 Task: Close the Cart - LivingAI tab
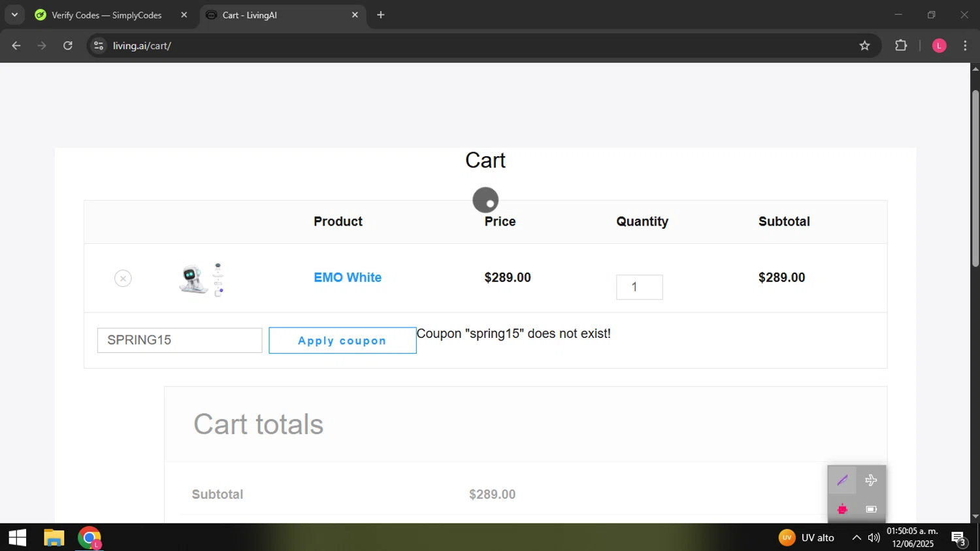[355, 15]
